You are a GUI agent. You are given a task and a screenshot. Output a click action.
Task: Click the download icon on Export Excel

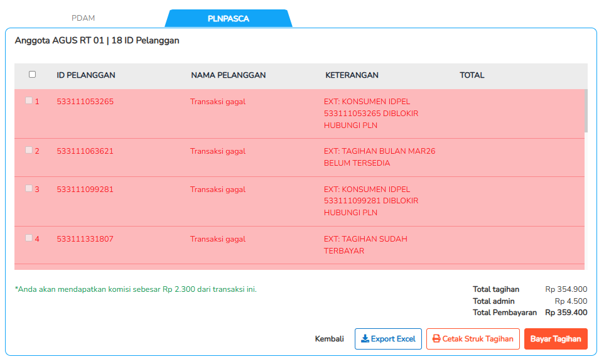tap(365, 339)
